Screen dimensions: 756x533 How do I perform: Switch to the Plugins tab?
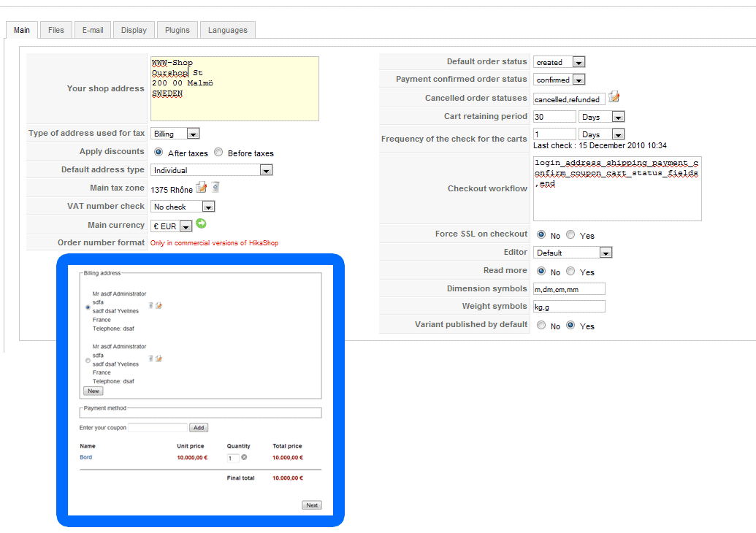177,30
